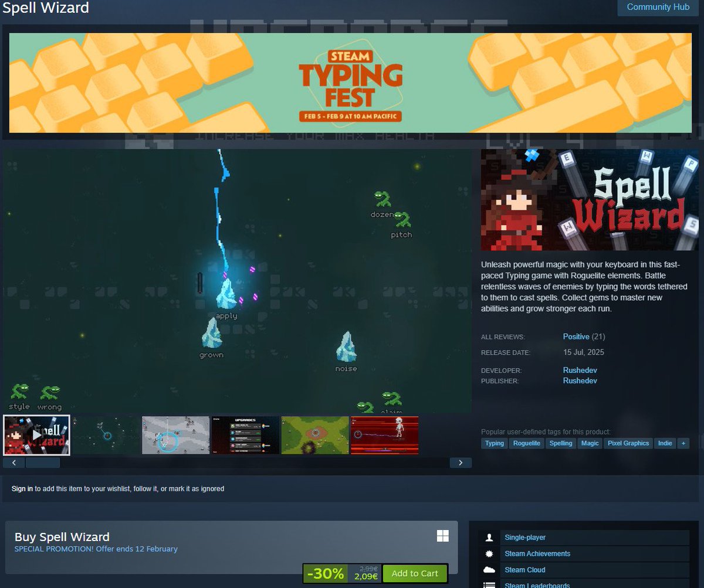Image resolution: width=704 pixels, height=588 pixels.
Task: Click the -30% discount badge
Action: tap(324, 573)
